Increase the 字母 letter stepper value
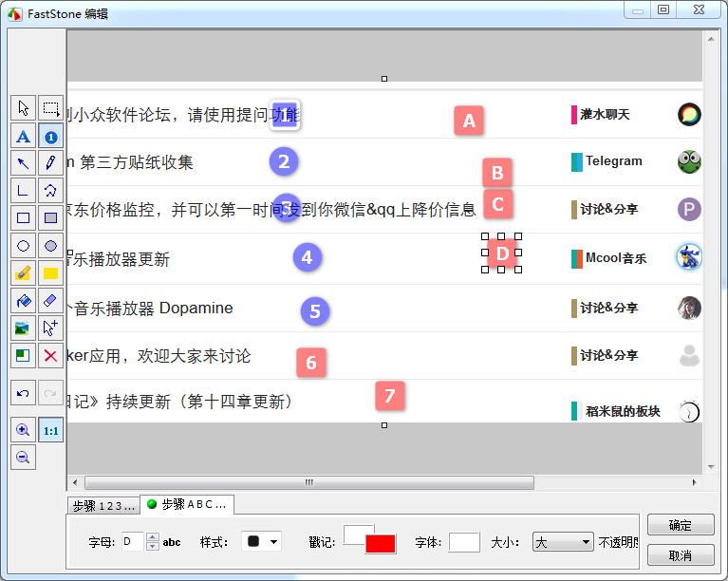728x581 pixels. click(153, 537)
